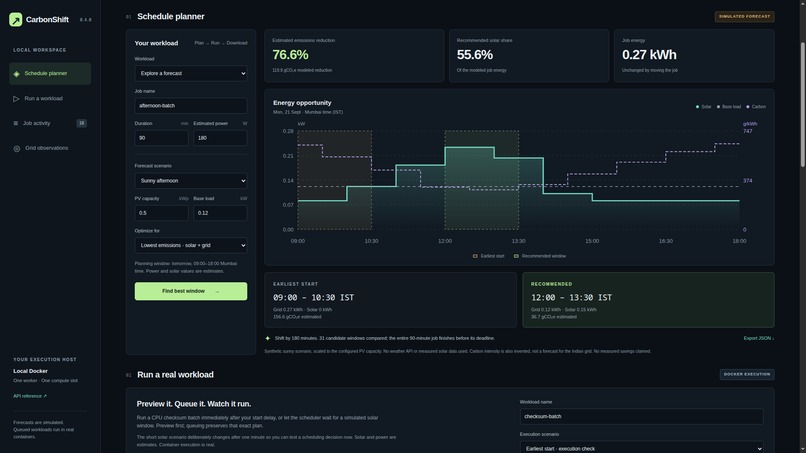Click the Plan – Run – Download steps text

221,43
